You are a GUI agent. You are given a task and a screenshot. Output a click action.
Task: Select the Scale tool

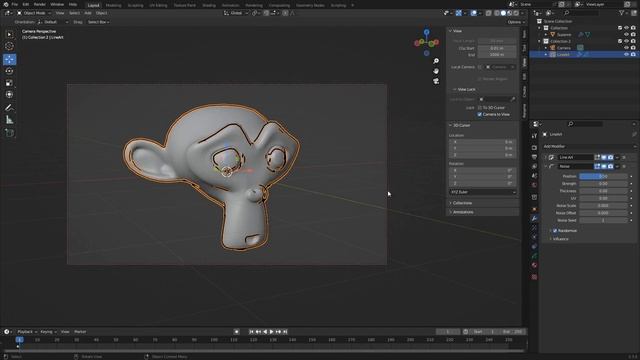pyautogui.click(x=9, y=83)
